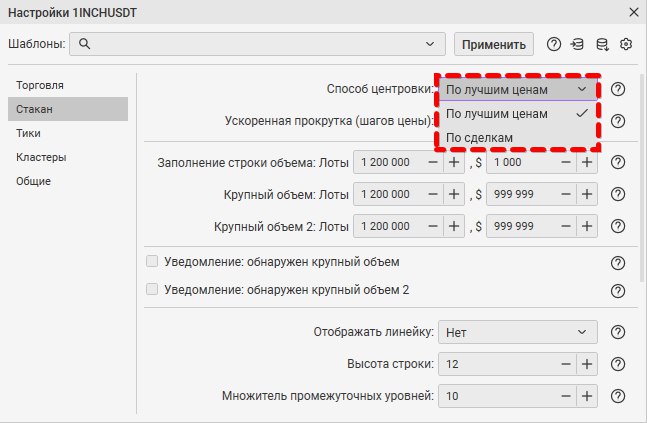Switch to the Кластеры settings section
Viewport: 647px width, 423px height.
click(x=40, y=157)
